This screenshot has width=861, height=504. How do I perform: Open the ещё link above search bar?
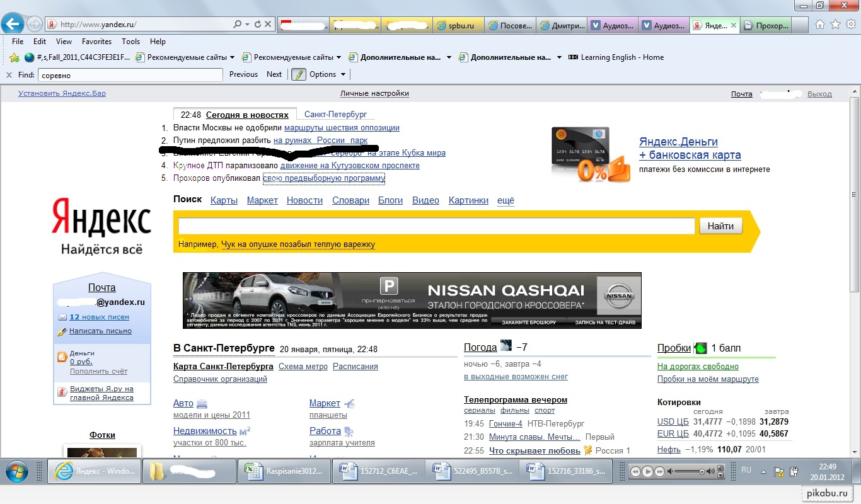506,200
